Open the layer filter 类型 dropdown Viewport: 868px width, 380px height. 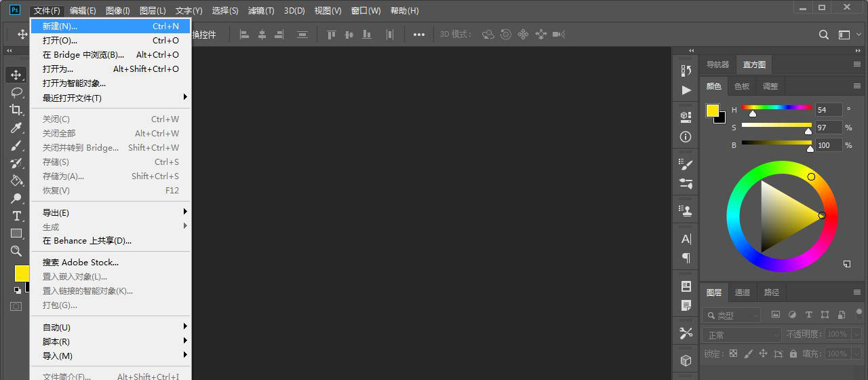pyautogui.click(x=732, y=315)
